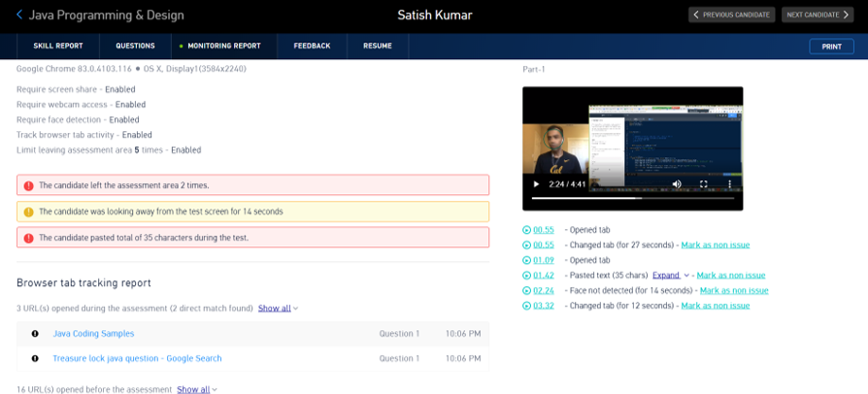This screenshot has width=868, height=394.
Task: Click the back arrow beside Java Programming & Design
Action: point(19,16)
